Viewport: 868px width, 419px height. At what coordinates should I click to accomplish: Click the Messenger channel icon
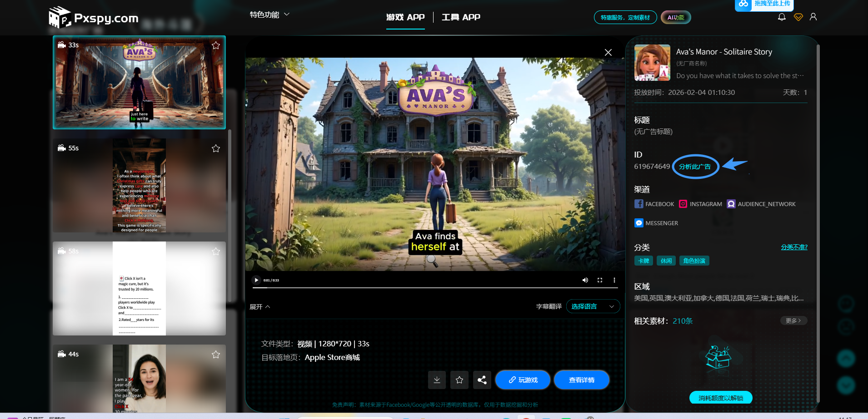(x=639, y=223)
